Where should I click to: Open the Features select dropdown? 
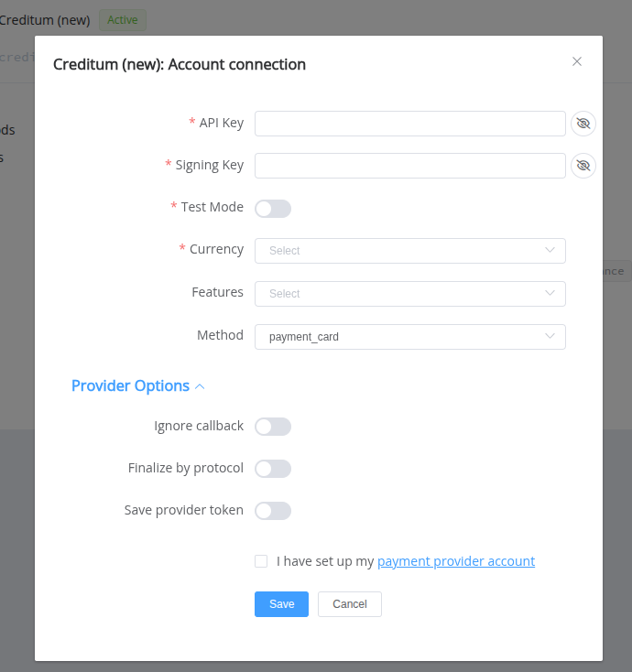[x=409, y=294]
